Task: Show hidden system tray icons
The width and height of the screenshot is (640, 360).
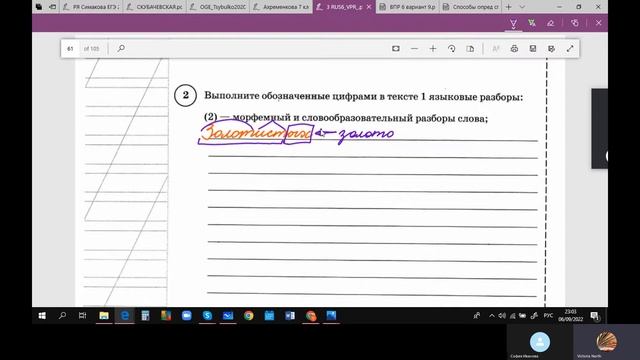Action: point(492,316)
